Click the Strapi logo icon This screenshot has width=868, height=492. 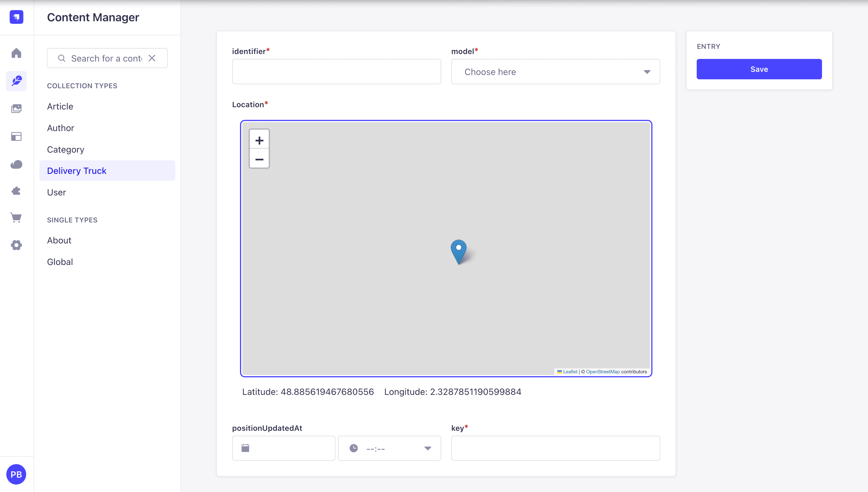click(x=16, y=17)
